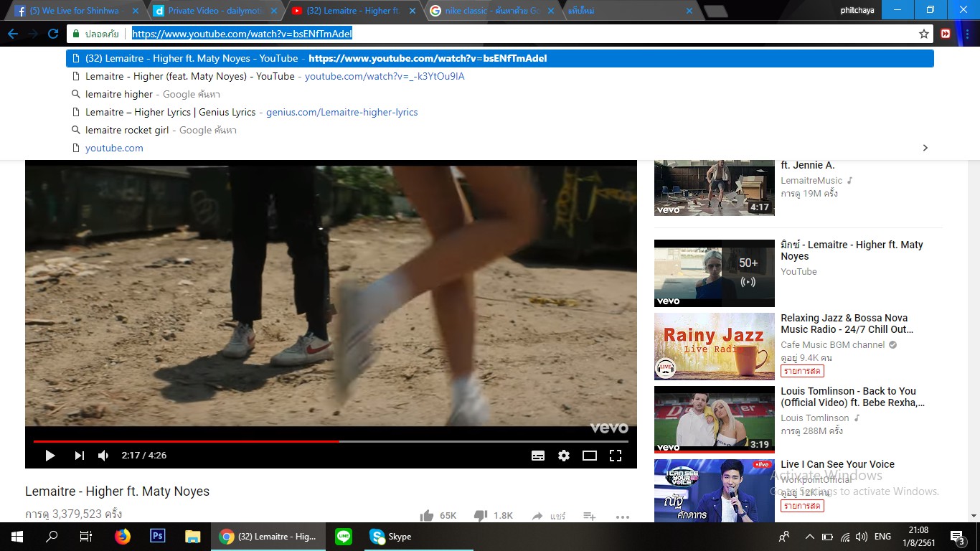
Task: Expand the youtube.com suggestion arrow
Action: (925, 148)
